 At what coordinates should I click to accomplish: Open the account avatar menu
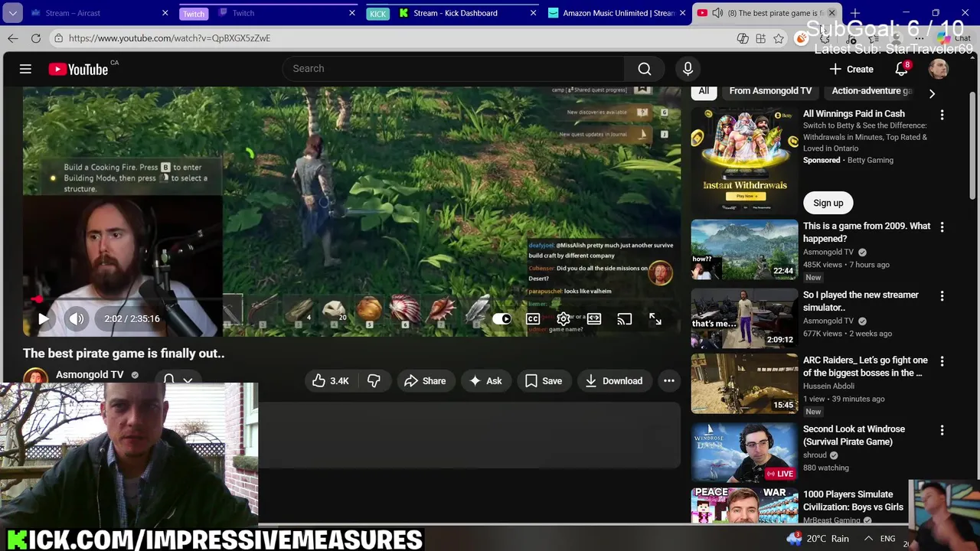(x=939, y=69)
